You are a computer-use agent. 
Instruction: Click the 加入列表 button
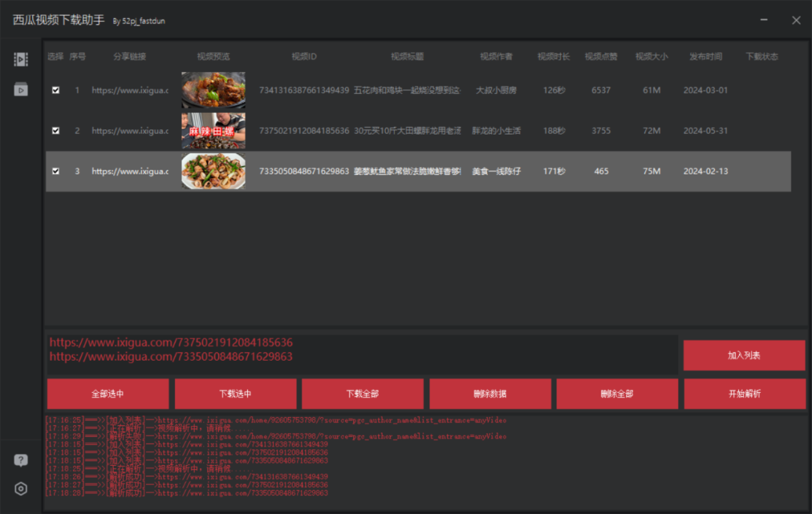pos(744,355)
